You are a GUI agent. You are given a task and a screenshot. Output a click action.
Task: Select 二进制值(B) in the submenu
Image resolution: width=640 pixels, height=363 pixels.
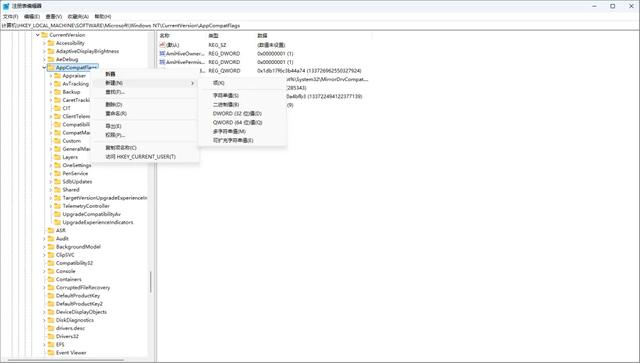coord(242,105)
